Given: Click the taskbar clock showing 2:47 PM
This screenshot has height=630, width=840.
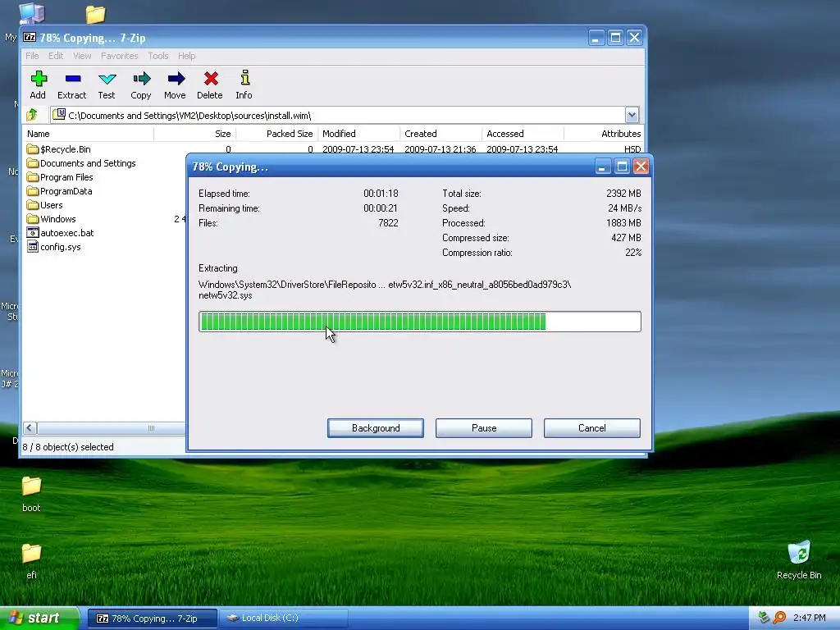Looking at the screenshot, I should tap(809, 618).
